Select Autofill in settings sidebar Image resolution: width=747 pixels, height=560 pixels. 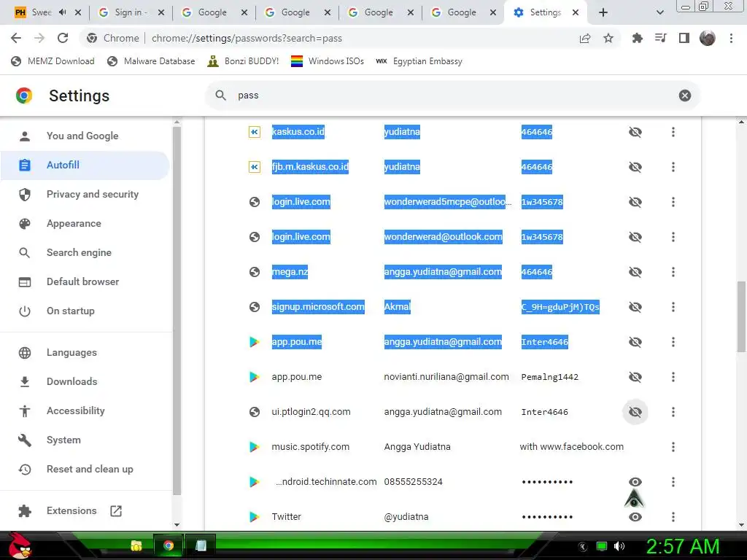click(x=85, y=166)
